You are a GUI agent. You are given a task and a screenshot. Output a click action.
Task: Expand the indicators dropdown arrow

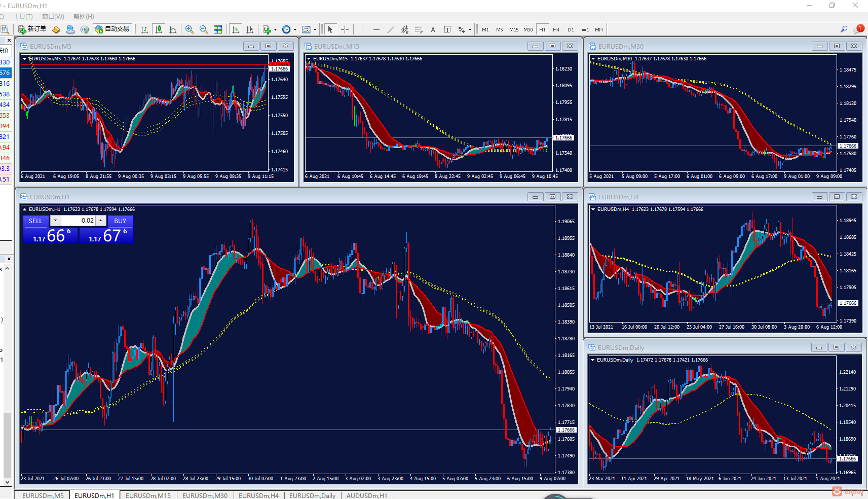275,29
